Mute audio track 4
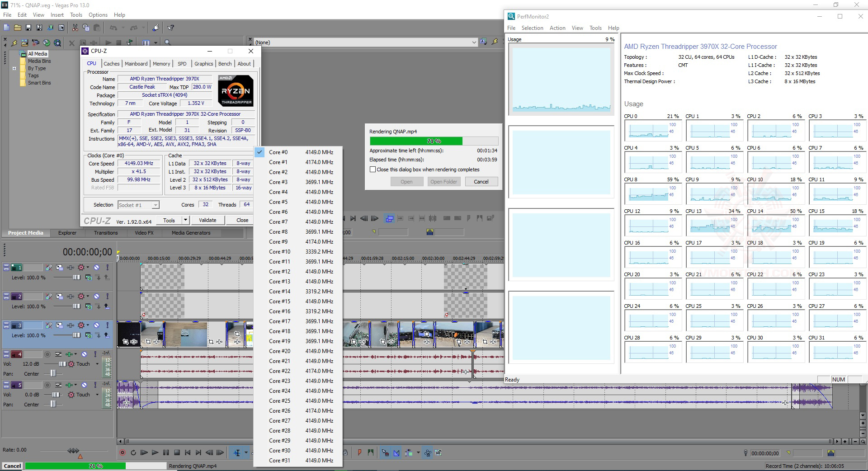868x471 pixels. click(x=85, y=354)
